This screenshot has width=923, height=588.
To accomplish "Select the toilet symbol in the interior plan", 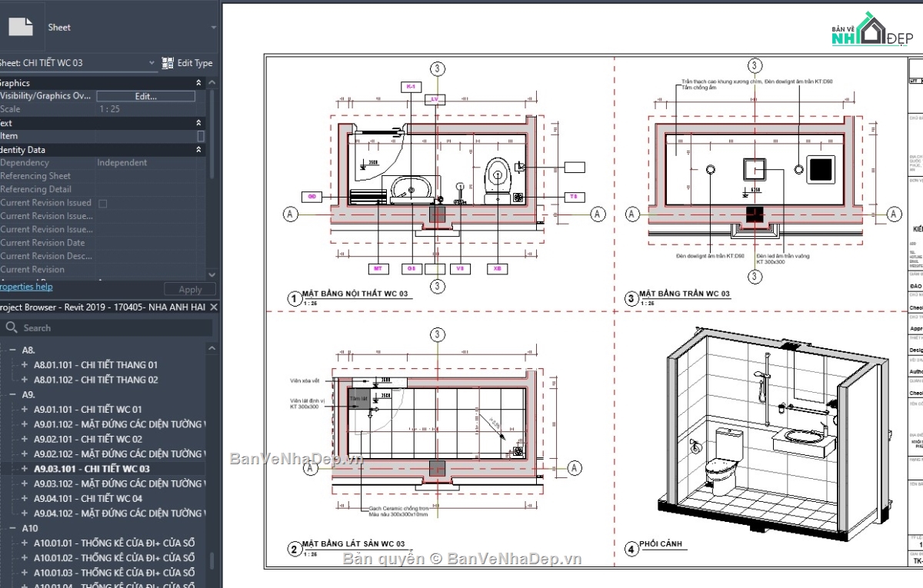I will pyautogui.click(x=498, y=180).
